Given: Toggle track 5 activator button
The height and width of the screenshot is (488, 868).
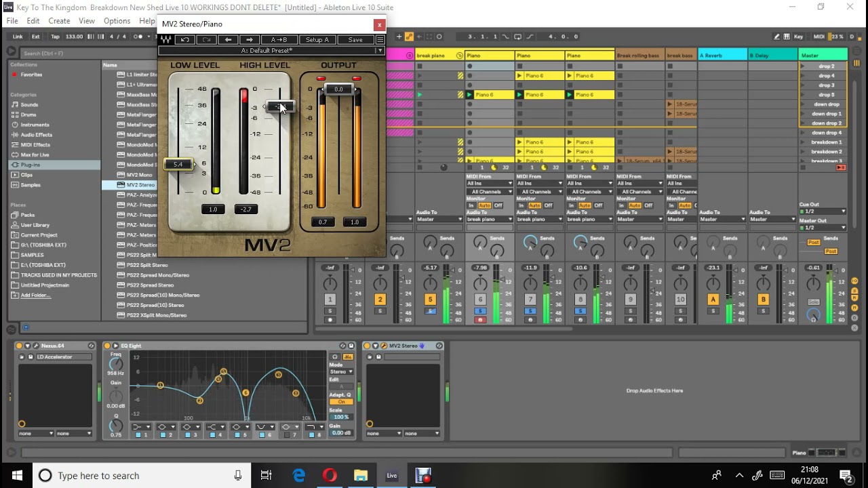Looking at the screenshot, I should pyautogui.click(x=430, y=300).
